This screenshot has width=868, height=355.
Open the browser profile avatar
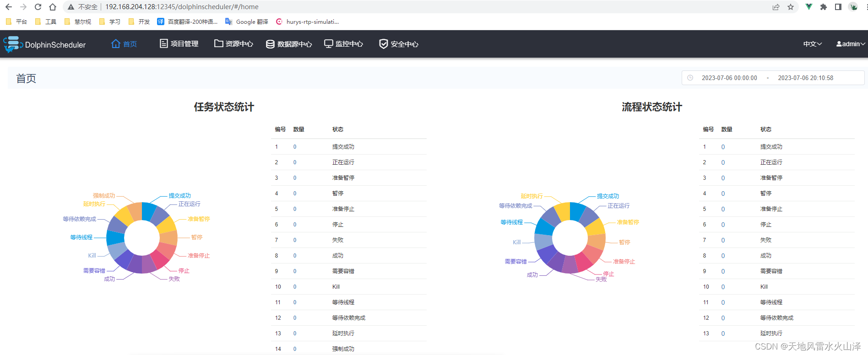[853, 7]
